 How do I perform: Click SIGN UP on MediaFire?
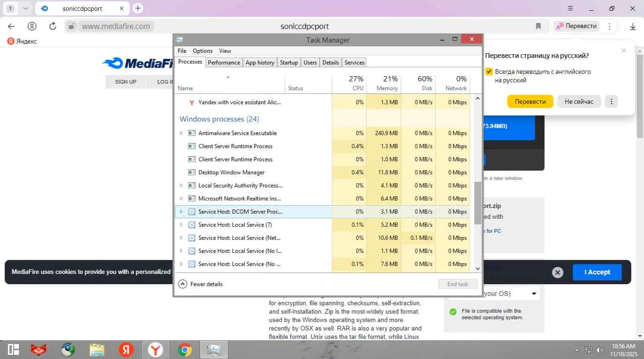pyautogui.click(x=125, y=82)
